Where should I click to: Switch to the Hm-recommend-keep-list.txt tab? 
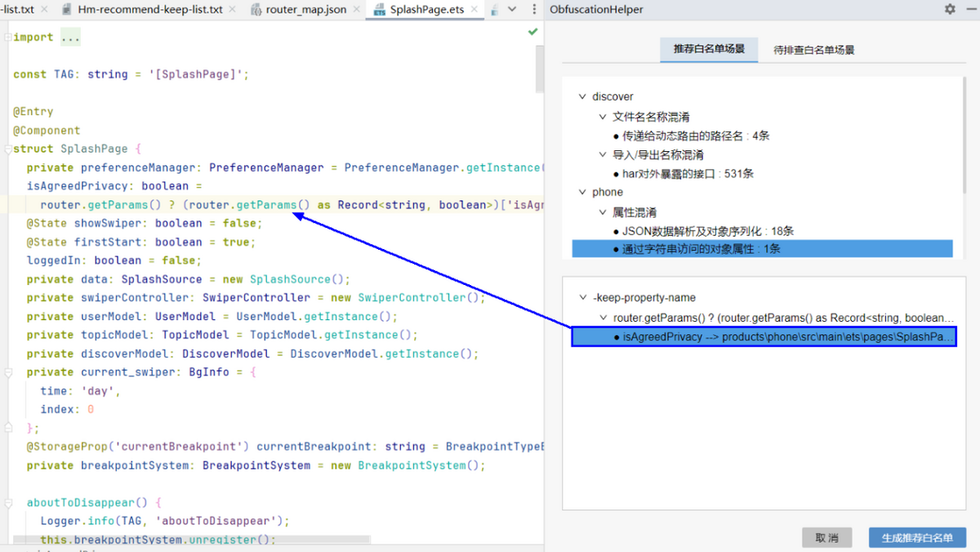click(149, 10)
